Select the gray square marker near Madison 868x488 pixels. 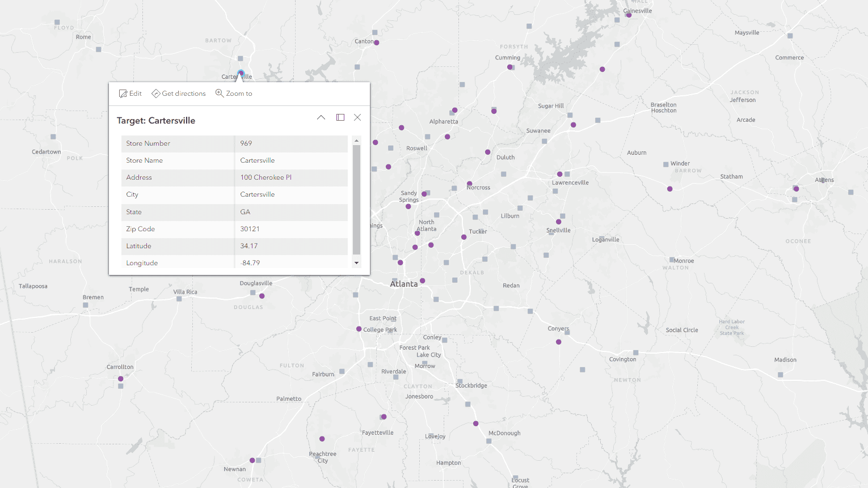(x=781, y=375)
